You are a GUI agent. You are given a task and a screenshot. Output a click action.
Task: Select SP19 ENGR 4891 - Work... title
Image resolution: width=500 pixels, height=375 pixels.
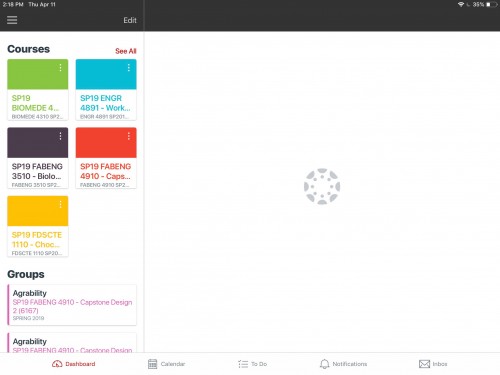(x=105, y=103)
